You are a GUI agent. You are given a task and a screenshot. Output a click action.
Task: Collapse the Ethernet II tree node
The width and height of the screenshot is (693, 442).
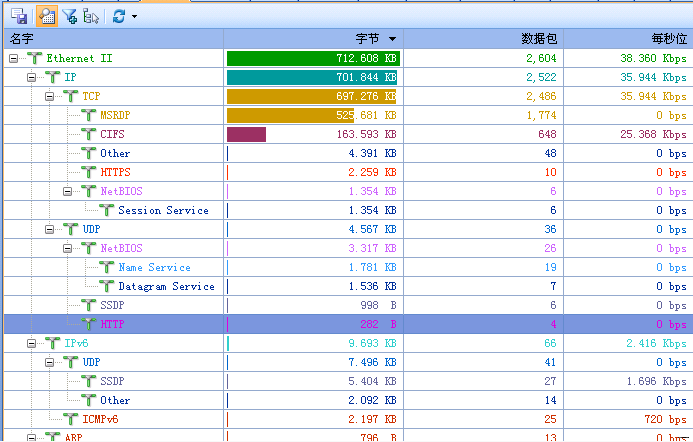pos(14,59)
